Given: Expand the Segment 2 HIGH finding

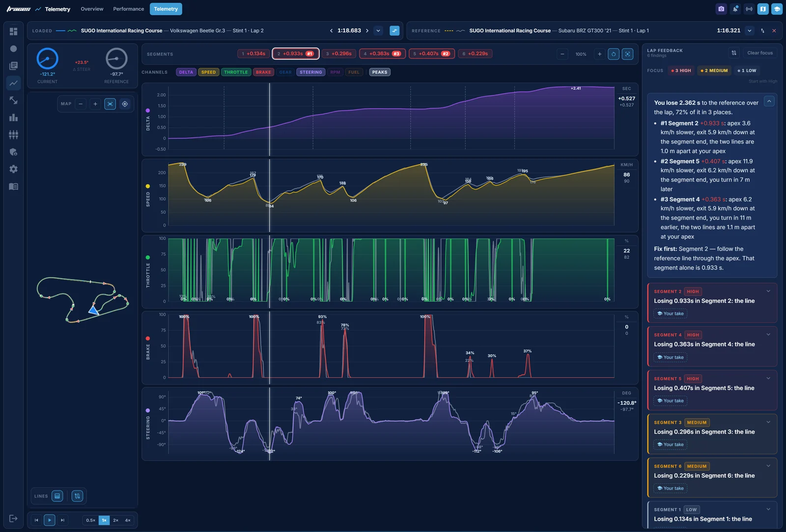Looking at the screenshot, I should tap(768, 291).
